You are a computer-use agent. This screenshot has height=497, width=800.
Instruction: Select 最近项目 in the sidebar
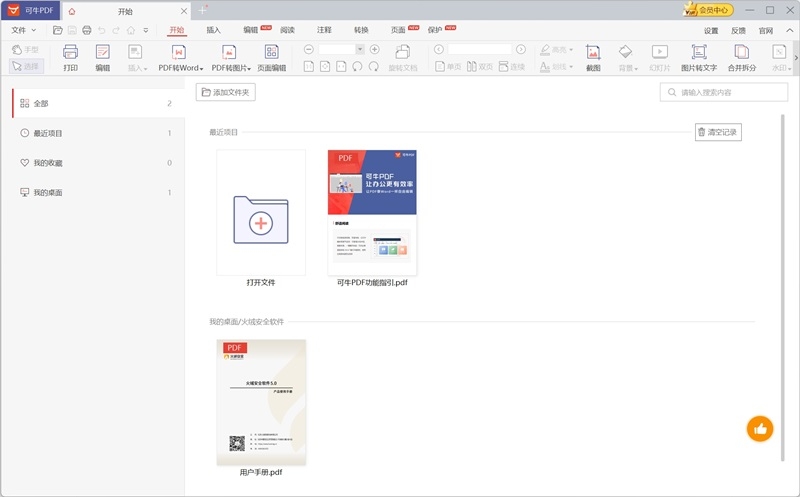coord(49,133)
